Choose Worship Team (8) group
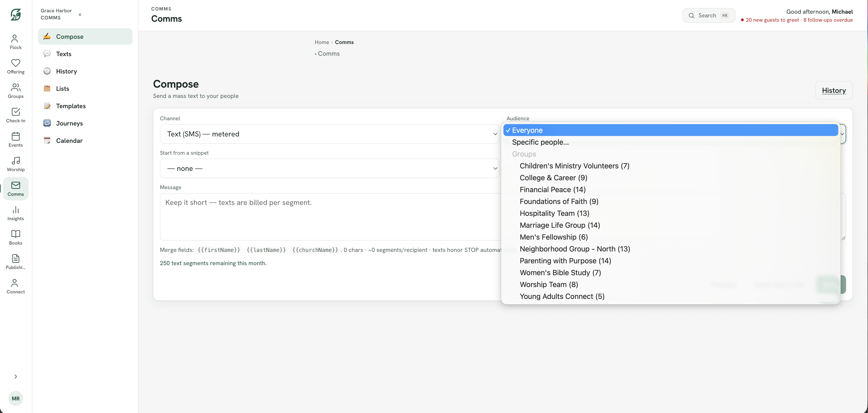This screenshot has width=868, height=413. [x=671, y=284]
